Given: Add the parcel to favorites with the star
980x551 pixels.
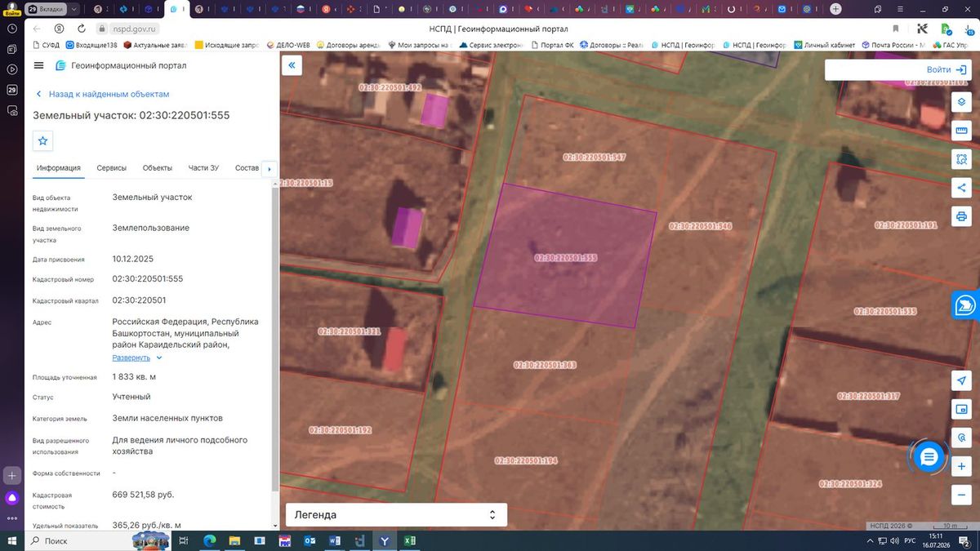Looking at the screenshot, I should coord(43,140).
